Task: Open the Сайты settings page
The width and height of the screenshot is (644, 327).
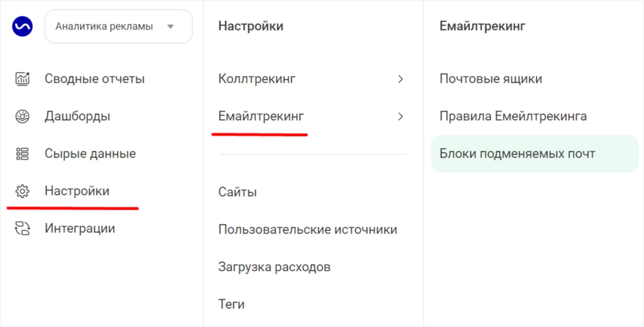Action: (237, 192)
